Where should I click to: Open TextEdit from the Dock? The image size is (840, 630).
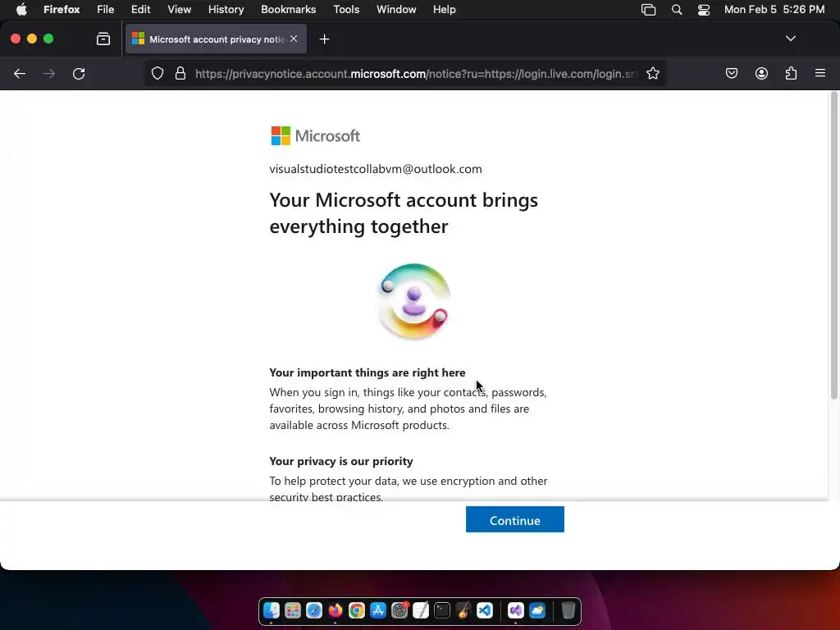tap(421, 610)
